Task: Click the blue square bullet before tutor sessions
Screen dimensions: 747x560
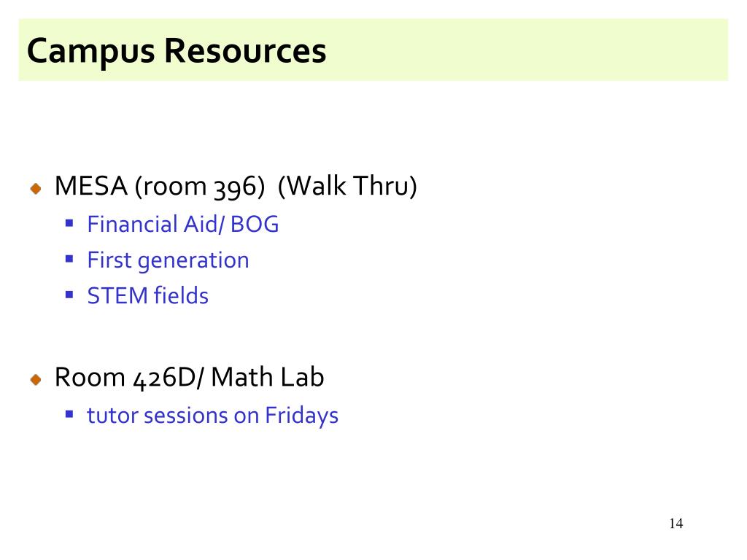Action: click(69, 414)
